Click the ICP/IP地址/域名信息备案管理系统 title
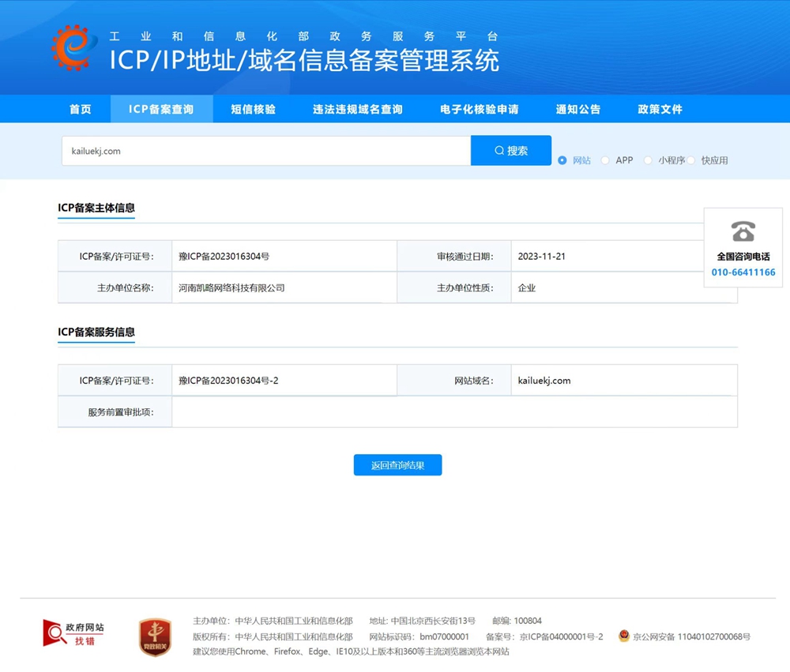Image resolution: width=790 pixels, height=672 pixels. coord(304,61)
